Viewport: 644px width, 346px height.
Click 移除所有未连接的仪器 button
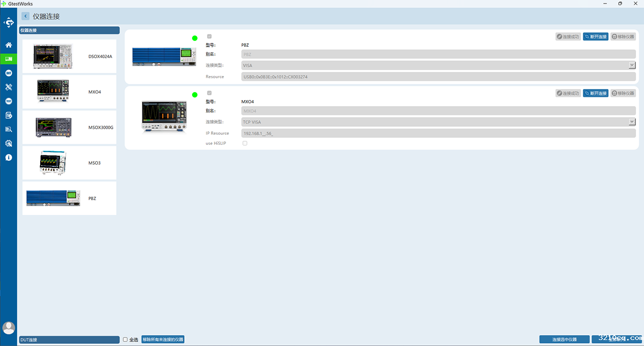pos(163,339)
